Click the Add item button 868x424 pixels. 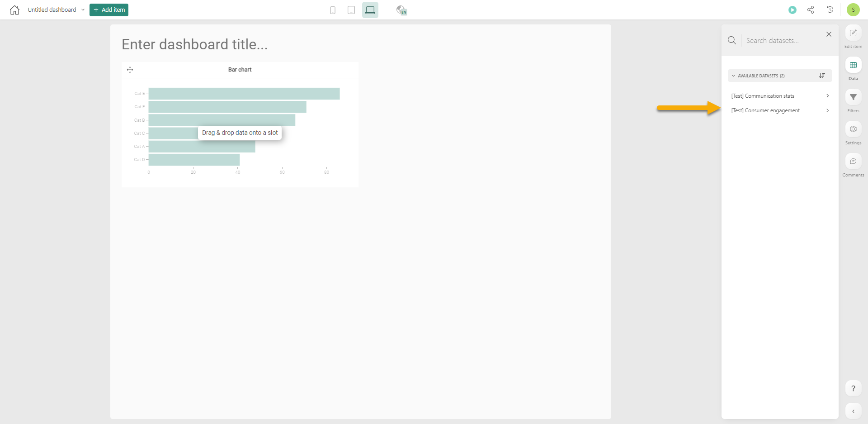(109, 10)
